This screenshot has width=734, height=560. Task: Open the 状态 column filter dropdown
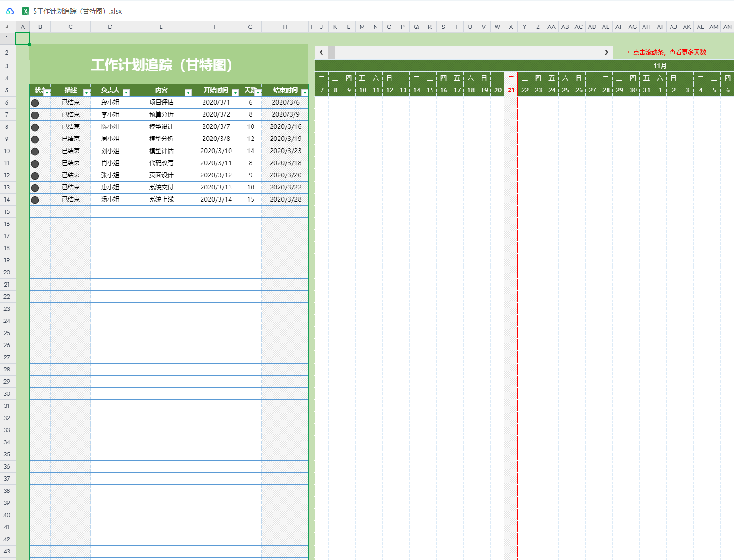pos(47,92)
